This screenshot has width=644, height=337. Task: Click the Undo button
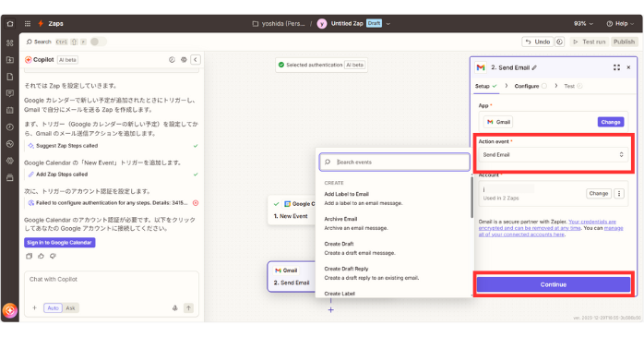538,42
